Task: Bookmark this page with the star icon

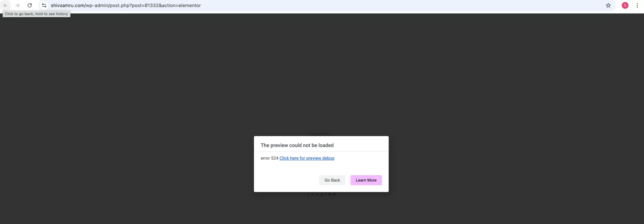Action: click(608, 5)
